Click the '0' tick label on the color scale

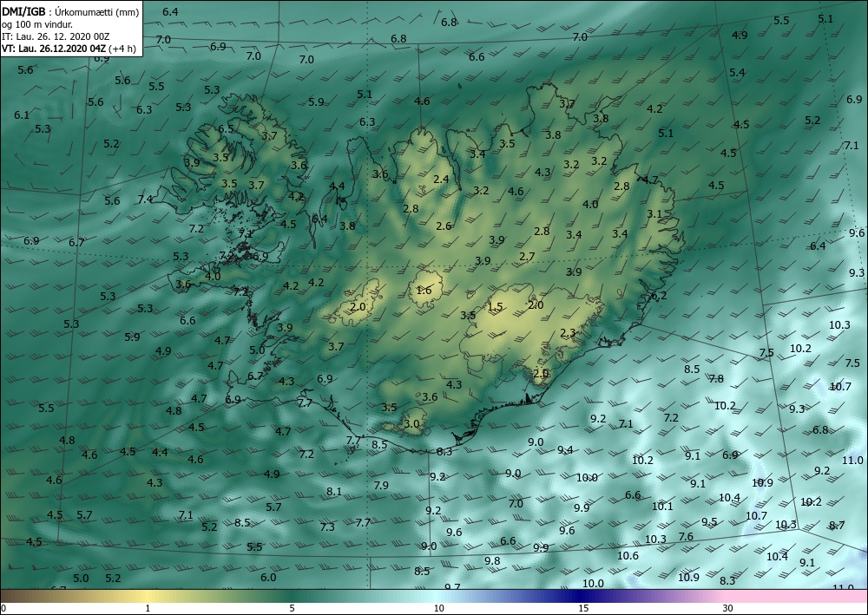click(x=3, y=608)
